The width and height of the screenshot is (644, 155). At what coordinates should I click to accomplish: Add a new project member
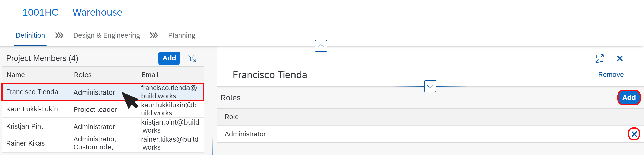[x=169, y=58]
